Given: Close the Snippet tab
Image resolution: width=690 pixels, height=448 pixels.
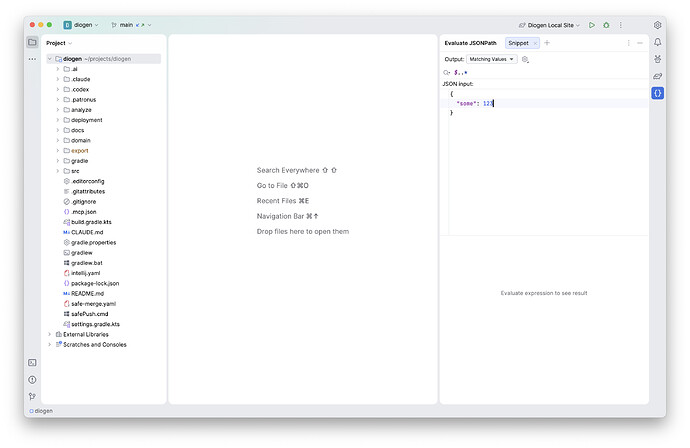Looking at the screenshot, I should click(x=535, y=43).
